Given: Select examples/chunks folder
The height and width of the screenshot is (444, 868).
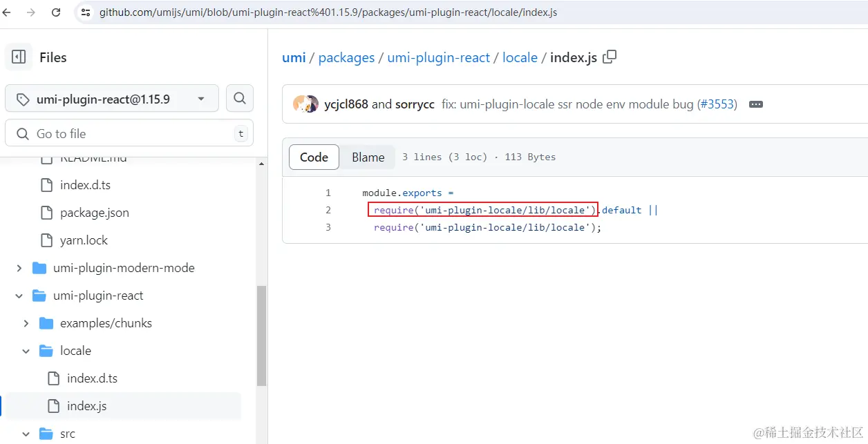Looking at the screenshot, I should click(x=106, y=323).
